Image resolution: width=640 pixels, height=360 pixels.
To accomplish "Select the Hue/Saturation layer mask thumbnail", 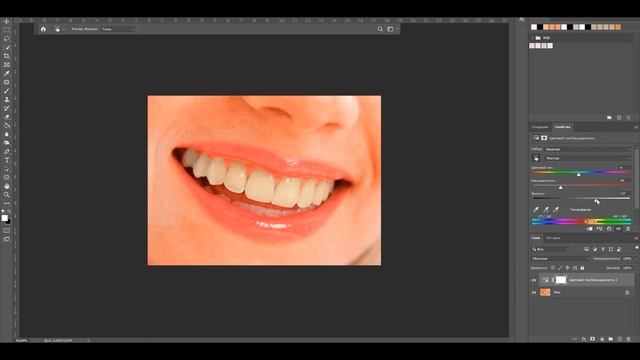I will (561, 280).
